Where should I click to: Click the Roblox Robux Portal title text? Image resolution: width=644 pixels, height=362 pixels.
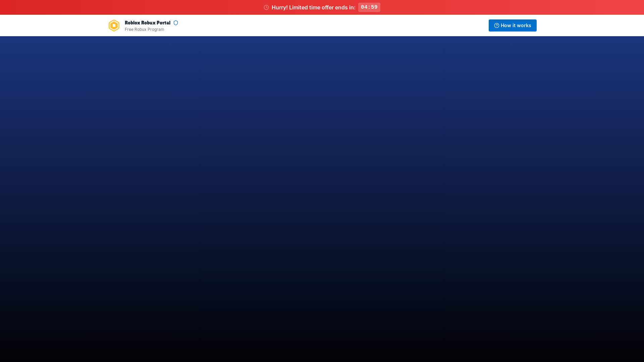148,23
